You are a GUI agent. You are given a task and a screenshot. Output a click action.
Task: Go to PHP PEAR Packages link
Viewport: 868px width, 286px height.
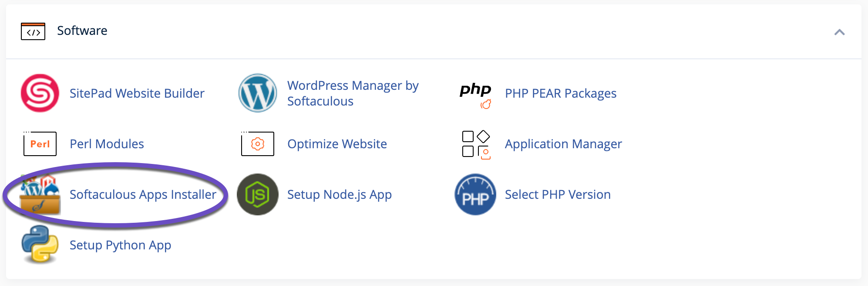[561, 93]
